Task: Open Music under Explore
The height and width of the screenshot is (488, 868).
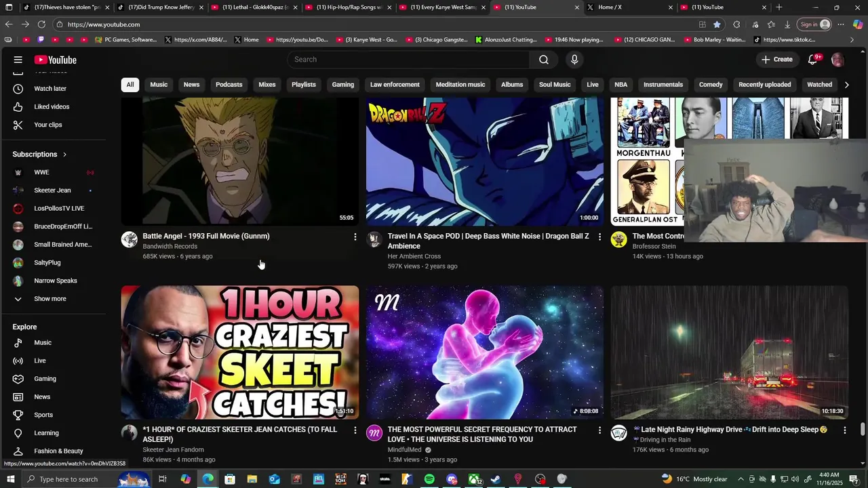Action: pyautogui.click(x=43, y=343)
